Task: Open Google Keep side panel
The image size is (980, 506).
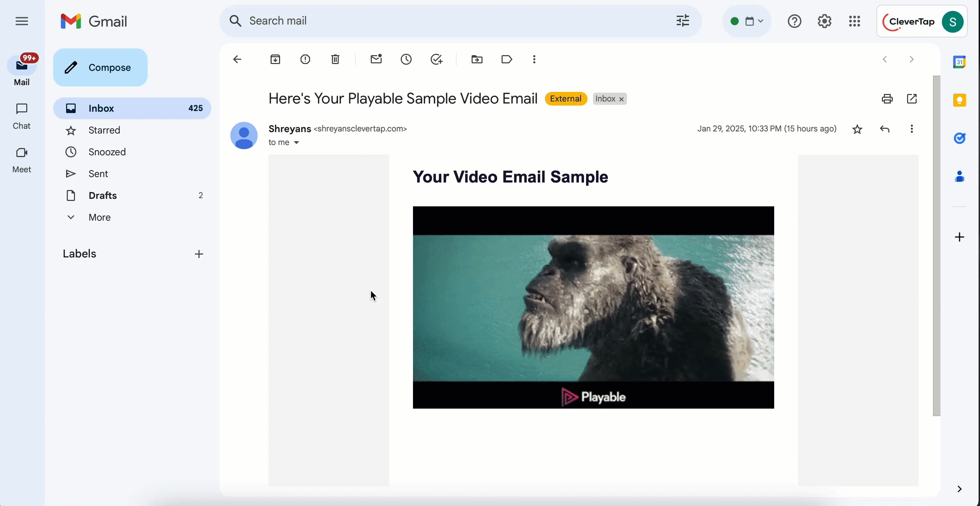Action: click(959, 100)
